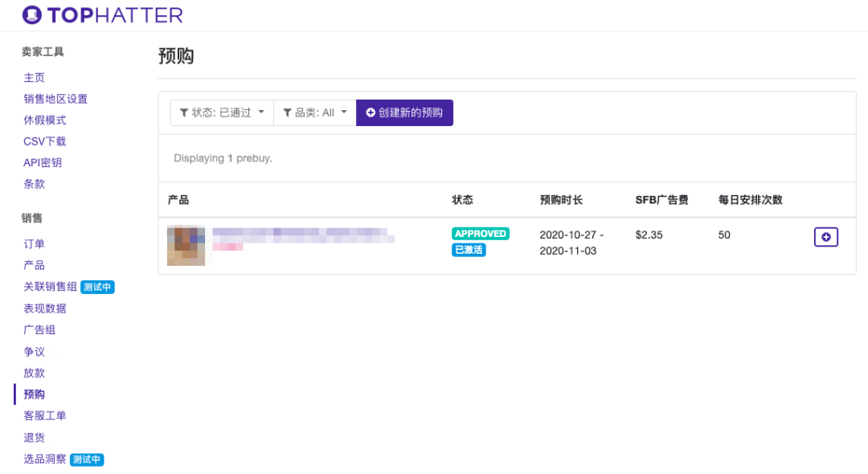The image size is (868, 474).
Task: Go to 订单 in sidebar
Action: point(34,244)
